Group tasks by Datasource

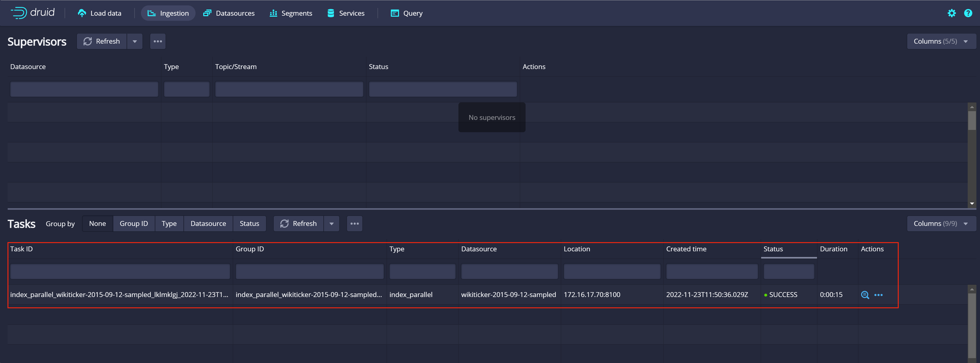coord(208,224)
